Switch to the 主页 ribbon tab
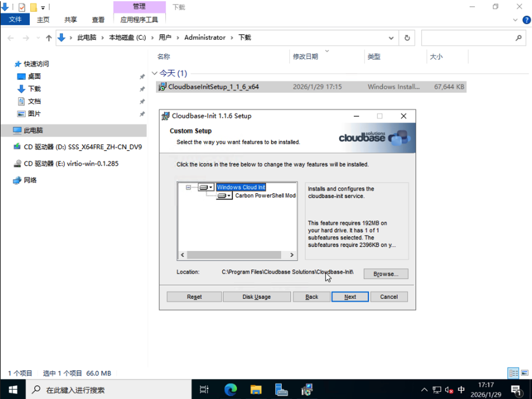 point(43,20)
